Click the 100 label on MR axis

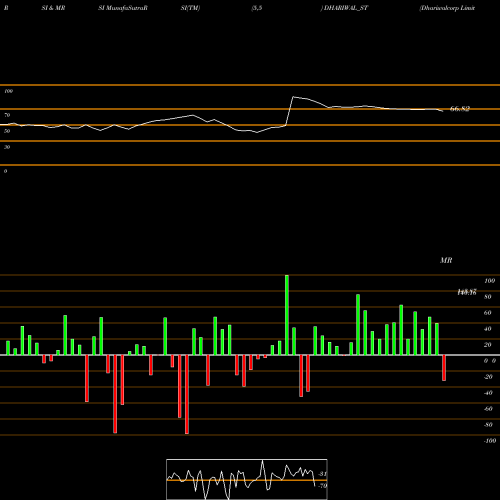tap(489, 281)
